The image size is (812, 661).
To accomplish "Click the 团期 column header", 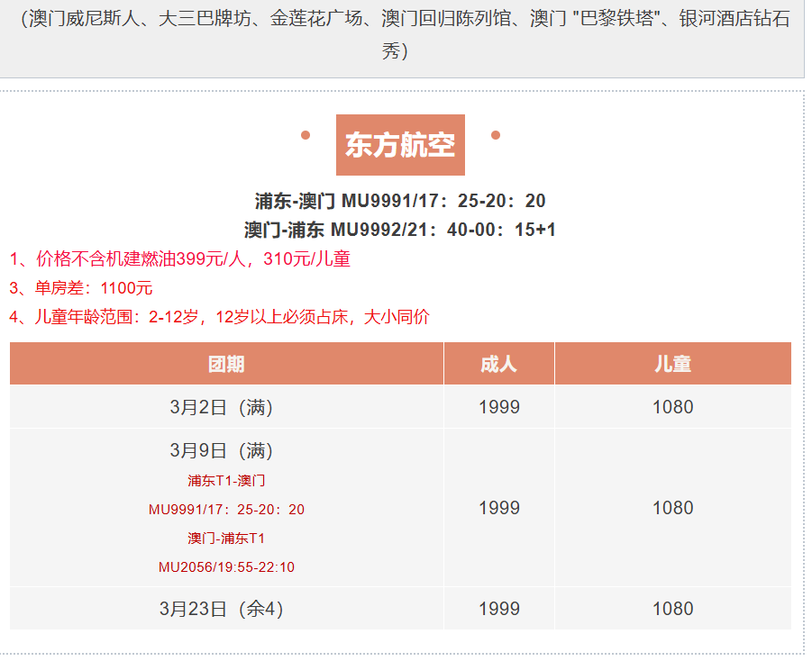I will coord(227,364).
